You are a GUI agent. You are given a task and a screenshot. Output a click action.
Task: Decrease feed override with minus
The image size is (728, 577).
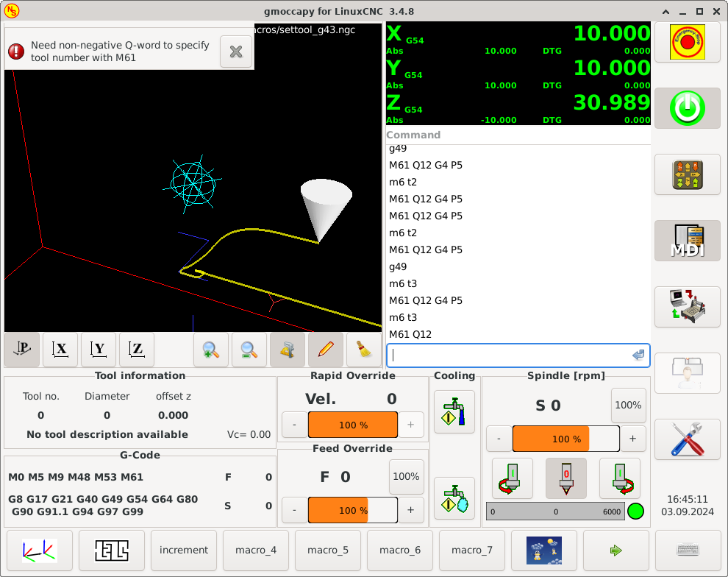[x=294, y=510]
